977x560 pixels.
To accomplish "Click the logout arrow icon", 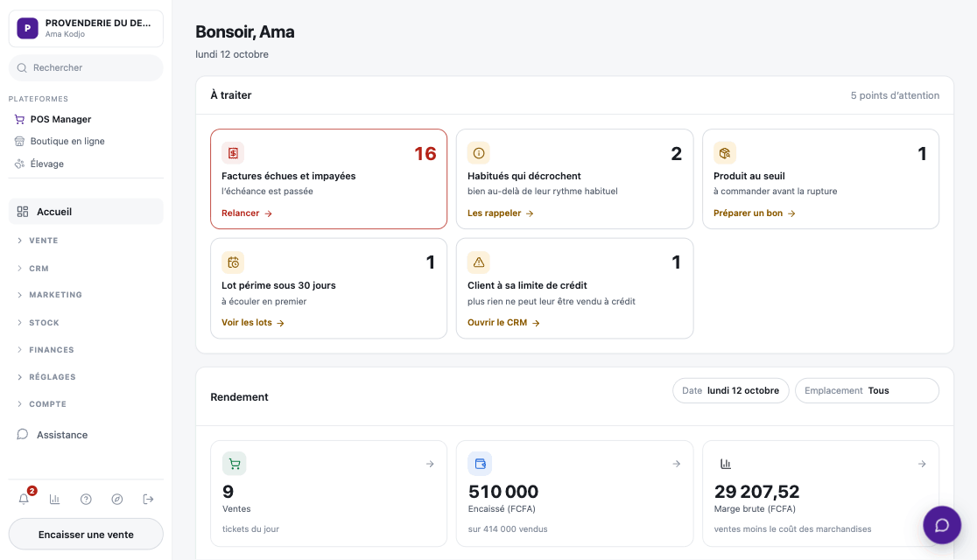I will click(x=148, y=499).
